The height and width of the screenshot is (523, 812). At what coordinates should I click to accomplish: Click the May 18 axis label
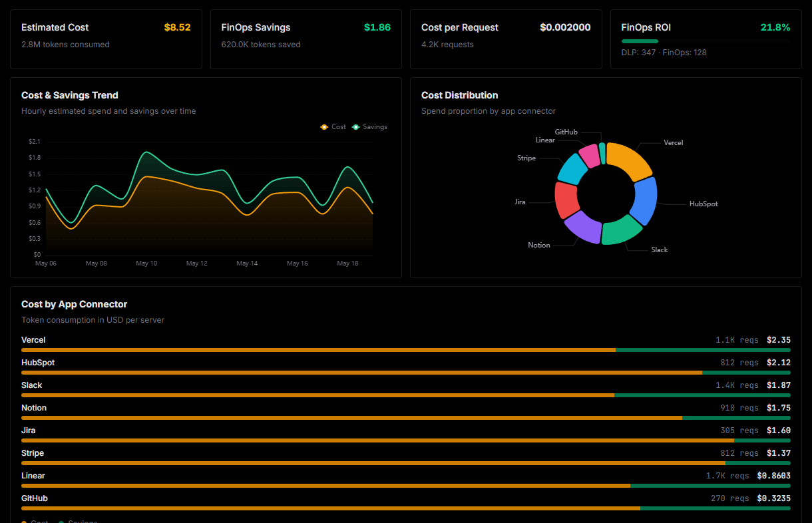point(347,263)
